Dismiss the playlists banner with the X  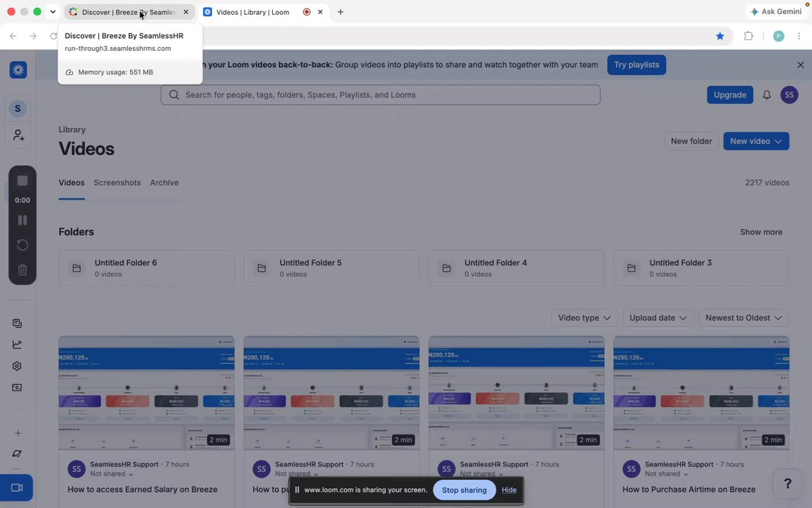tap(801, 65)
